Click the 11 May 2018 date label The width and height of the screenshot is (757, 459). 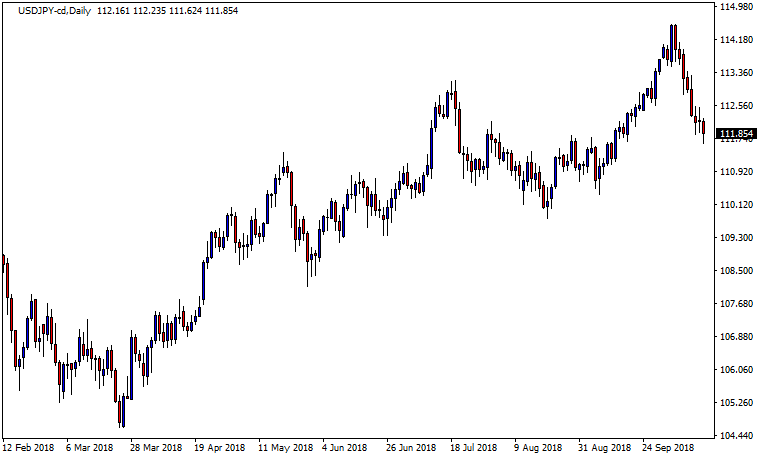click(285, 448)
